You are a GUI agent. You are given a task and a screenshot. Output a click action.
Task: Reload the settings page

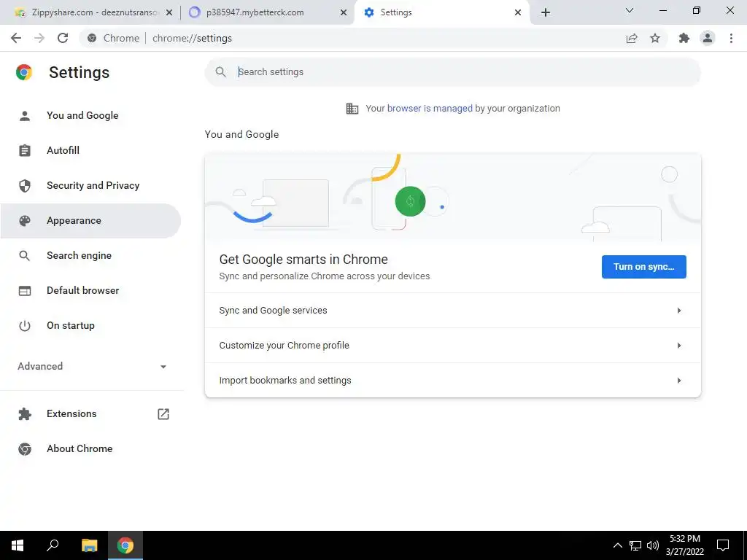[x=63, y=38]
